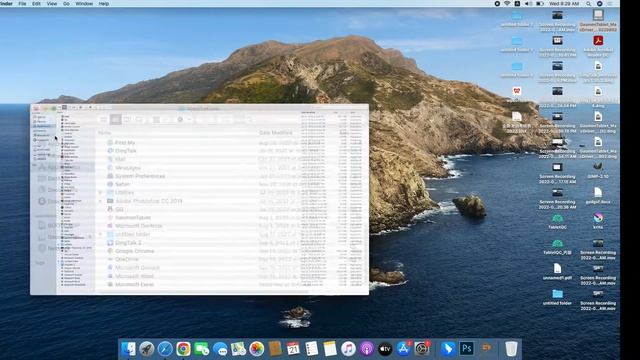Open volume control in menu bar
Screen dimensions: 640x360
[528, 4]
